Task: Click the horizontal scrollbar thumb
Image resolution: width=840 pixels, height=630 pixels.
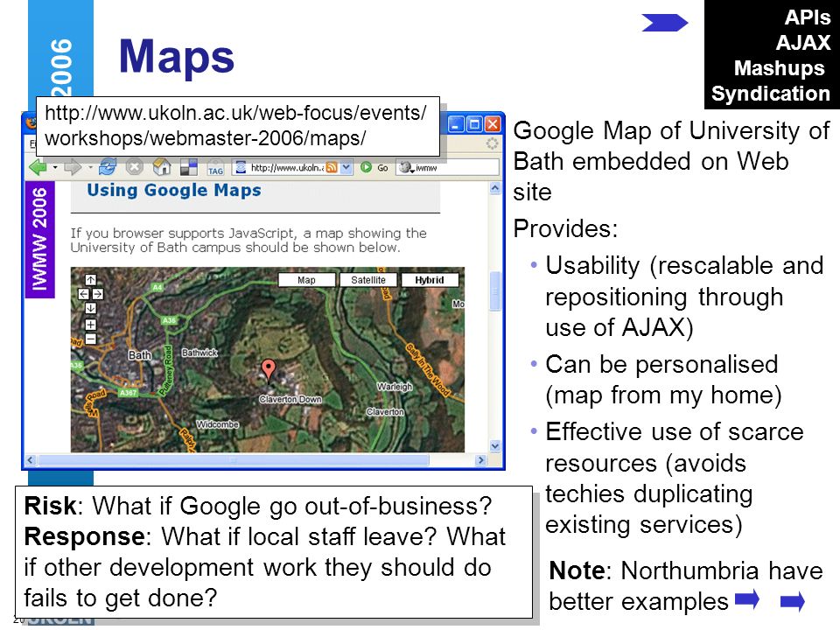Action: (234, 460)
